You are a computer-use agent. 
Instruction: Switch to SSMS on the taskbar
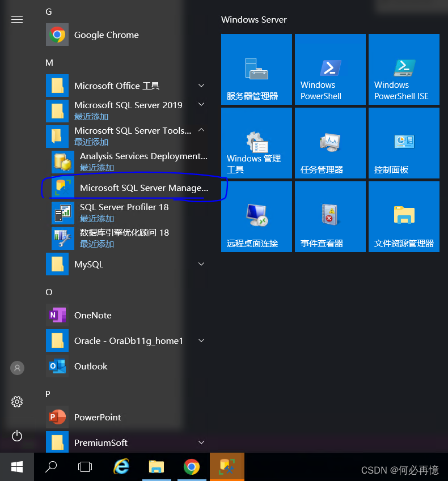227,467
